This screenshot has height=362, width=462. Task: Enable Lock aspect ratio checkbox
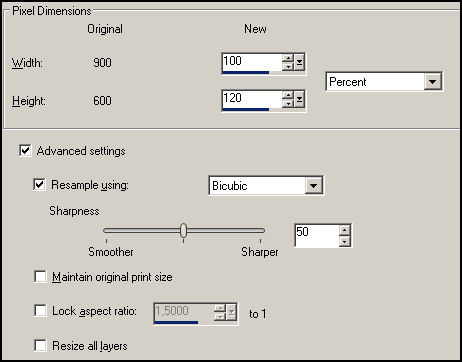pyautogui.click(x=40, y=310)
